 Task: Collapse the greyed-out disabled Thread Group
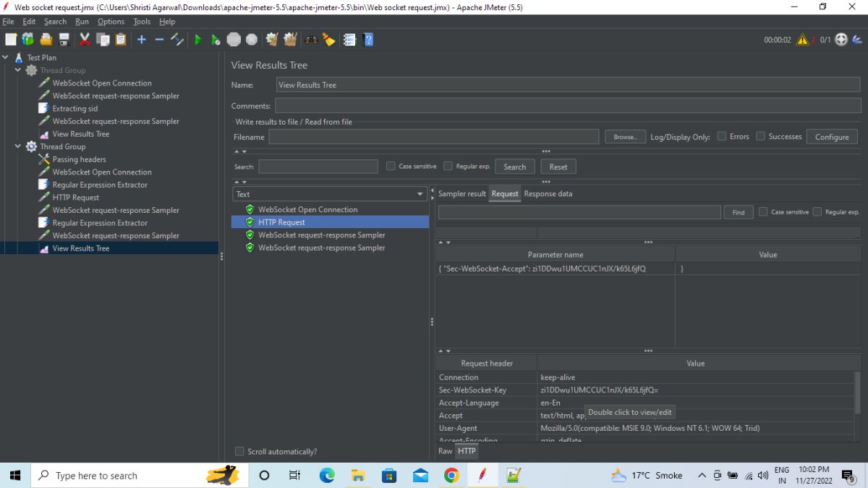coord(18,70)
